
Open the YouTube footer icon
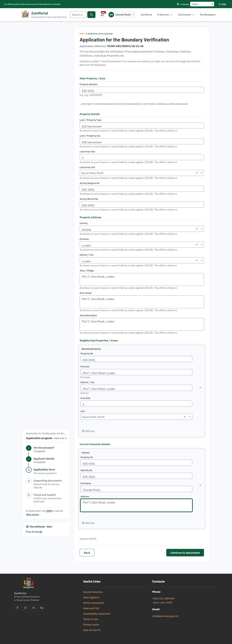[x=33, y=607]
